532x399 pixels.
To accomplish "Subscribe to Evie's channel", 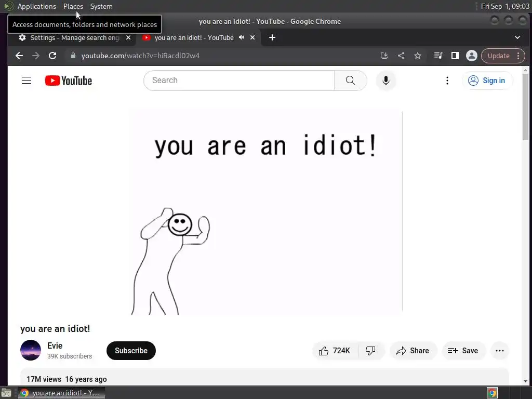I will (131, 351).
